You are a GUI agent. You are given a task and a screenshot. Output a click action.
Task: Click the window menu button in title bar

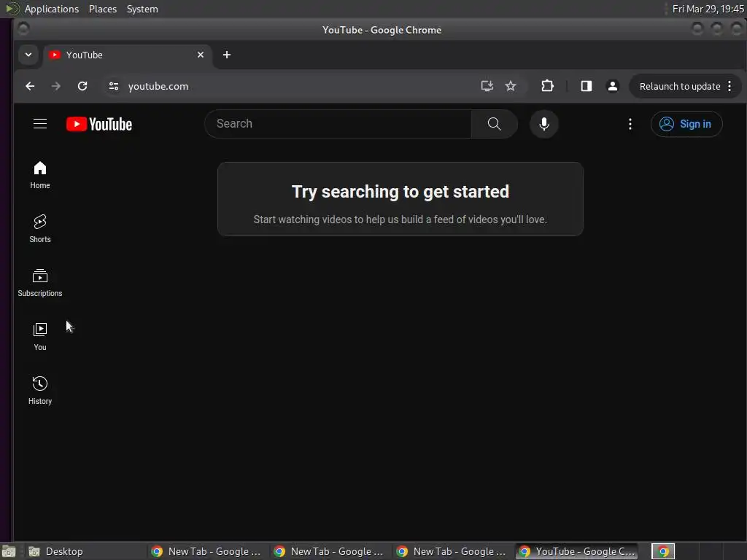[x=23, y=29]
